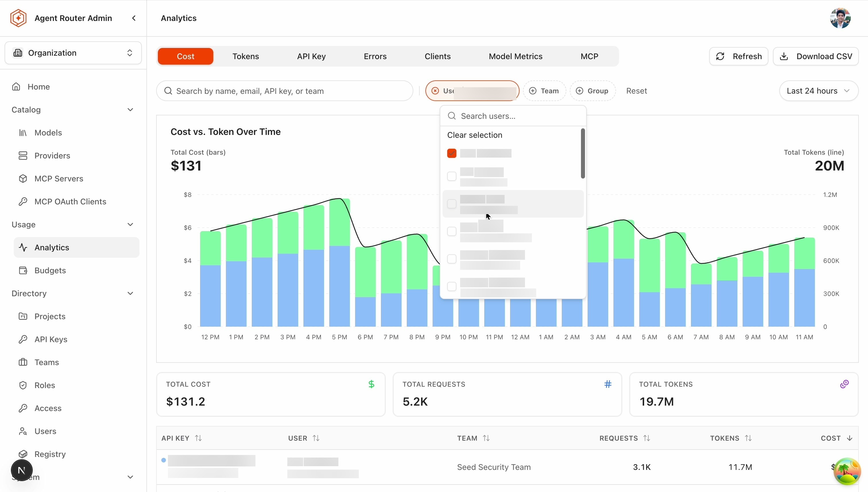Add a Group filter
Image resolution: width=868 pixels, height=492 pixels.
click(x=593, y=90)
